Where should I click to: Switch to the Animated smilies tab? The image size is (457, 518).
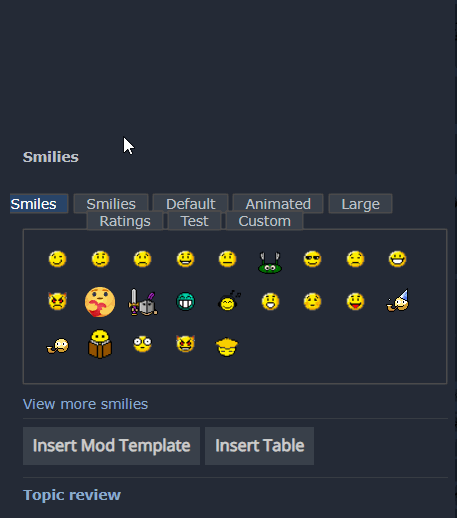(278, 204)
